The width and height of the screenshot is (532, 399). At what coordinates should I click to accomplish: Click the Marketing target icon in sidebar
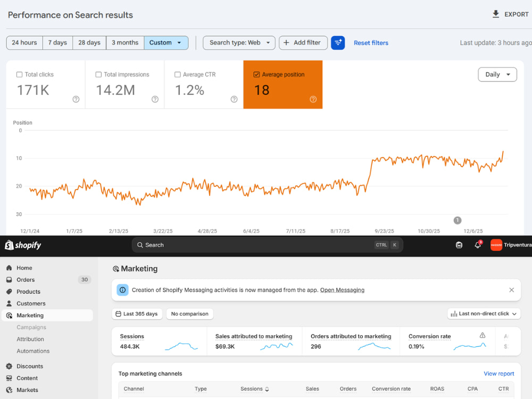[x=9, y=315]
